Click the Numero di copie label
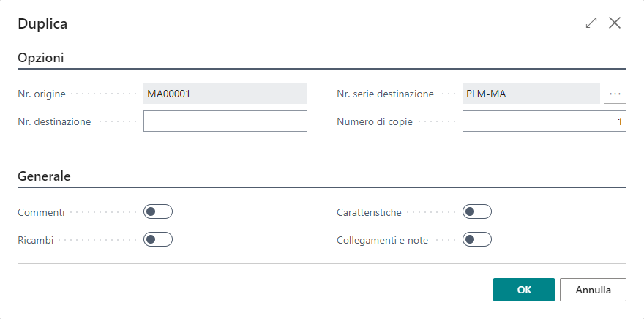Screen dimensions: 644x319 pyautogui.click(x=375, y=122)
